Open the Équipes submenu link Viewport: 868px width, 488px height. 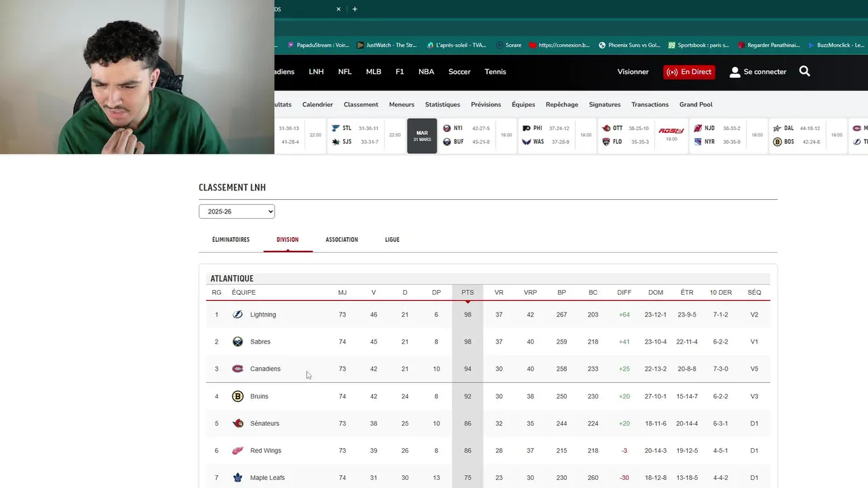pyautogui.click(x=523, y=104)
